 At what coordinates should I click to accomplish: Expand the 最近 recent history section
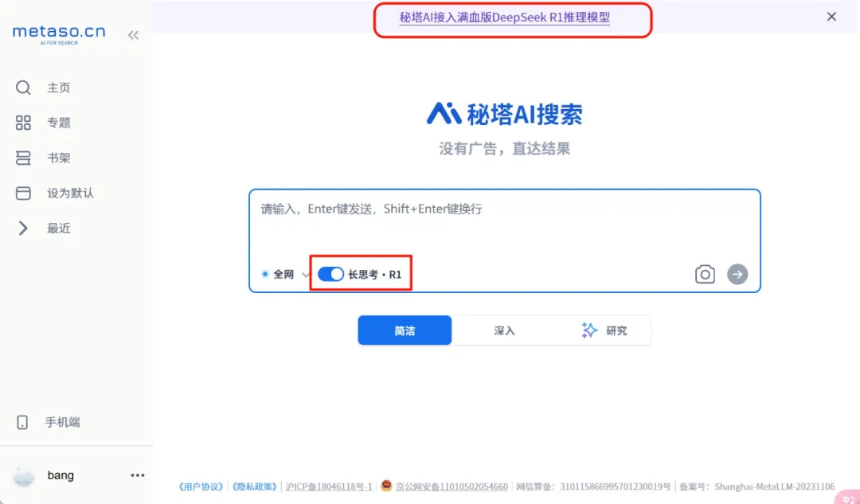[x=23, y=229]
